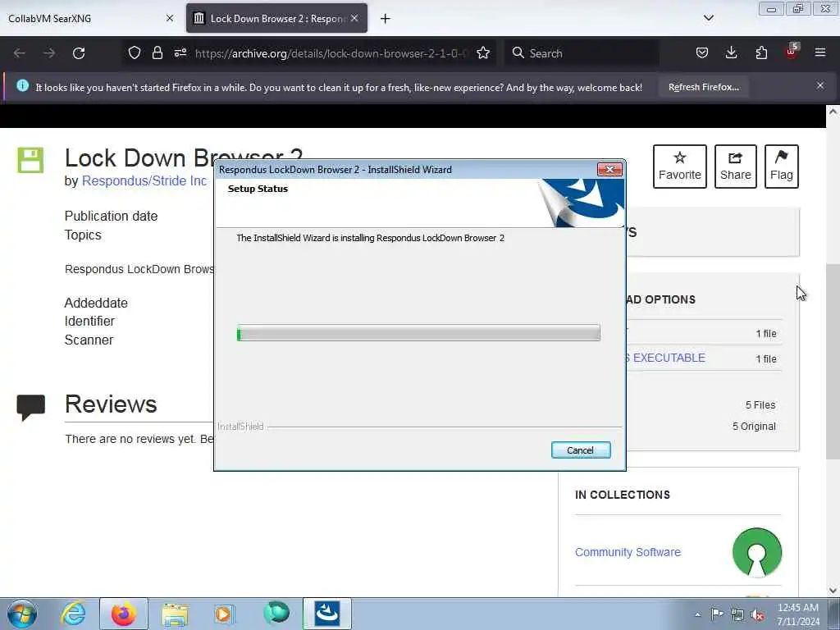Click the scrollbar up arrow

[833, 112]
